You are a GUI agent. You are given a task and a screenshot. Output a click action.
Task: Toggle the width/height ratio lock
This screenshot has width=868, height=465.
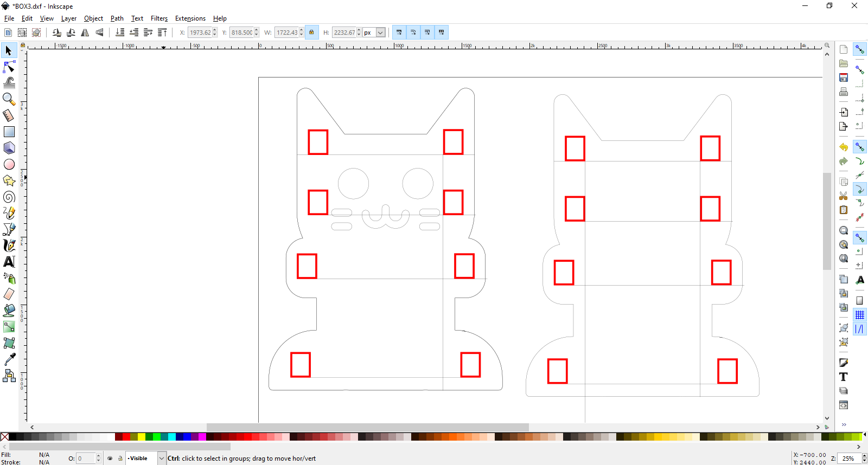(311, 33)
